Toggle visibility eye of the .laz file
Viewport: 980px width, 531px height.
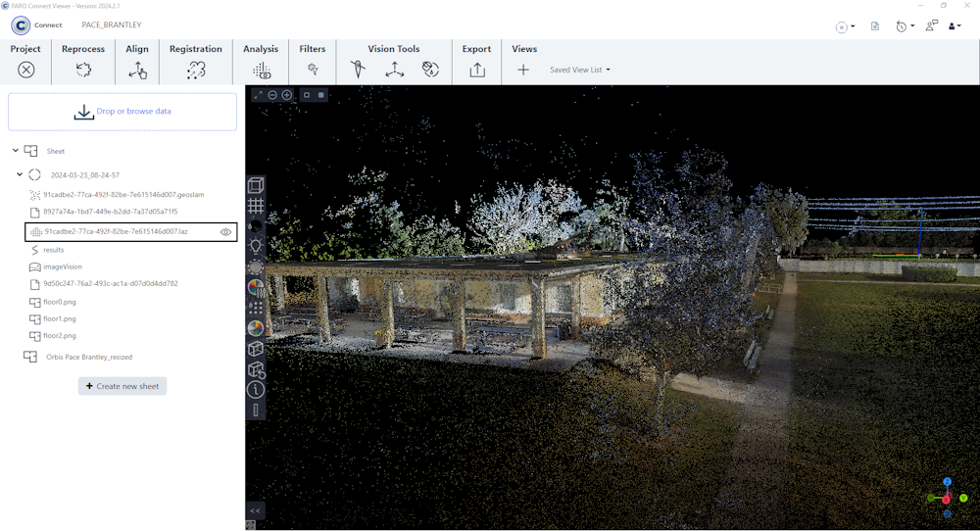[x=225, y=232]
